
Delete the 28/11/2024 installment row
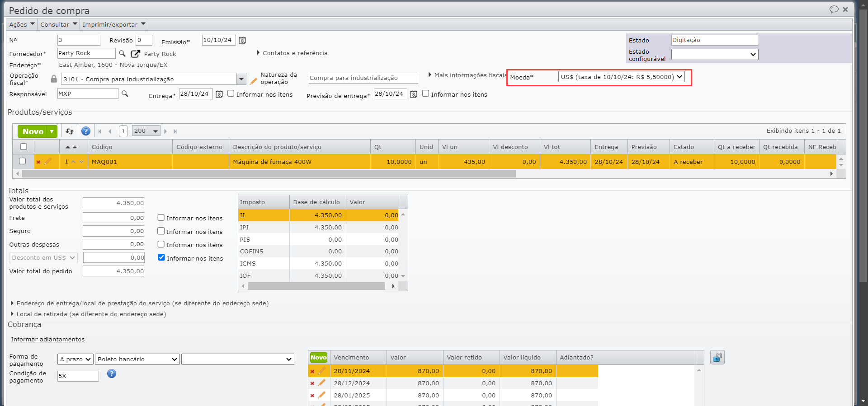point(312,371)
